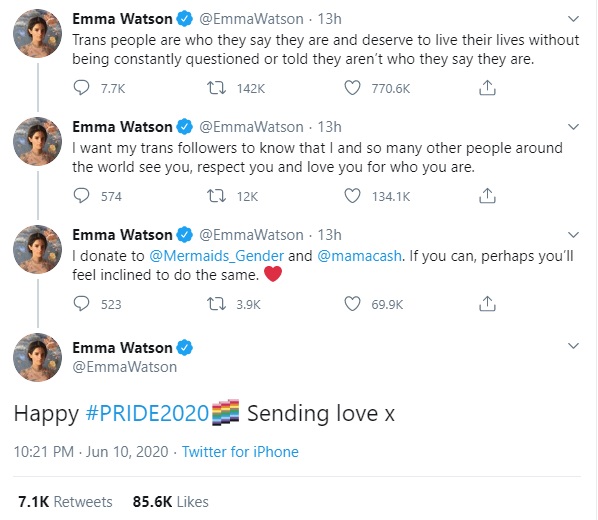Visit the @mamacash mention link
The width and height of the screenshot is (598, 520).
pyautogui.click(x=359, y=256)
